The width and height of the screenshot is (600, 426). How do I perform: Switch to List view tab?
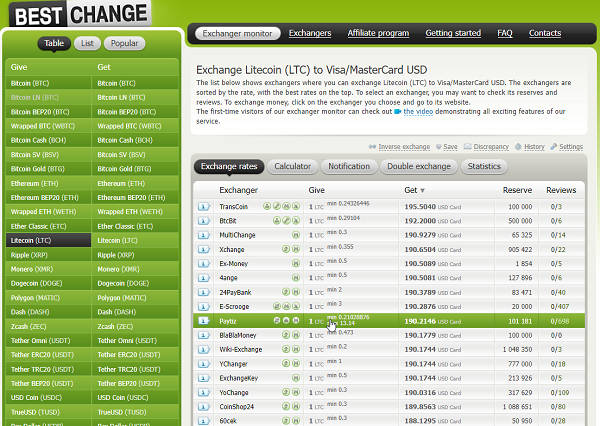87,43
